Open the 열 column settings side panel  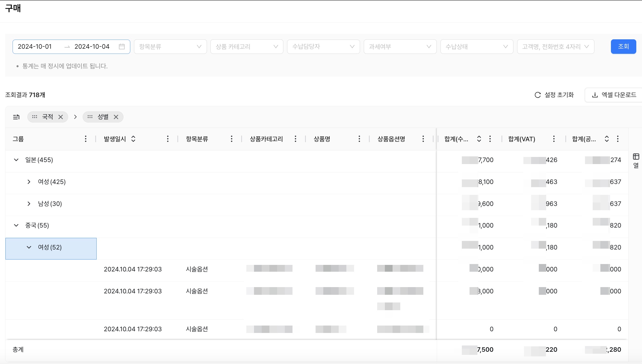point(636,160)
